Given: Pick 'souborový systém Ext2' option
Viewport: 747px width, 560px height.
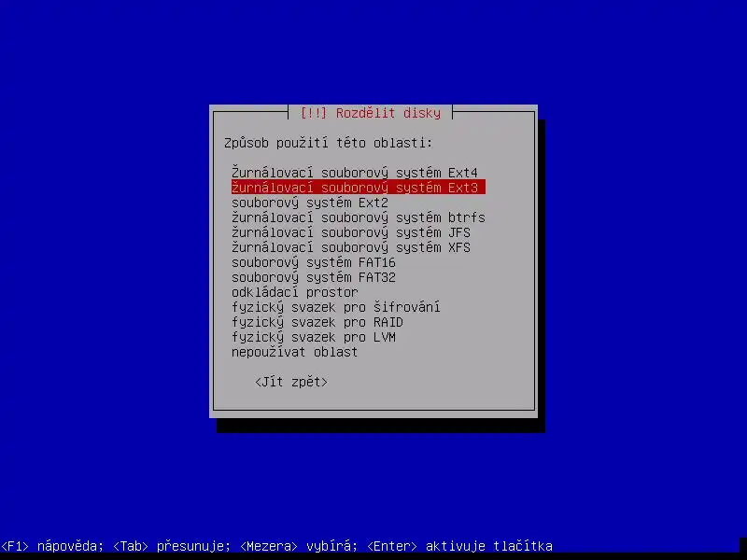Looking at the screenshot, I should tap(310, 203).
